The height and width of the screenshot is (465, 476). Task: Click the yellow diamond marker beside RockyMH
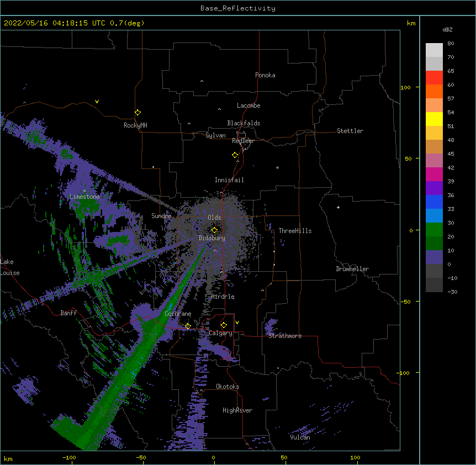[137, 113]
